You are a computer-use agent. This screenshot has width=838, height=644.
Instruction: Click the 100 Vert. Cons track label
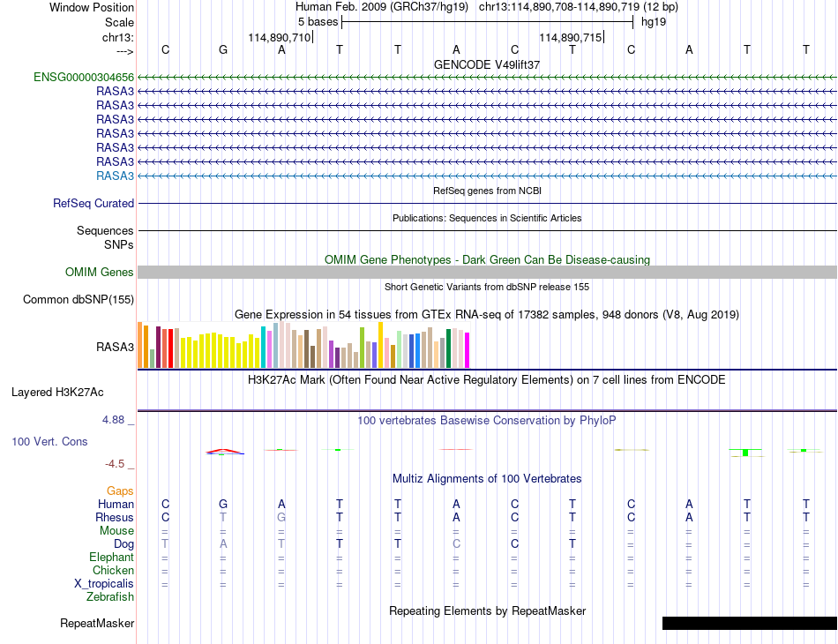pyautogui.click(x=49, y=441)
